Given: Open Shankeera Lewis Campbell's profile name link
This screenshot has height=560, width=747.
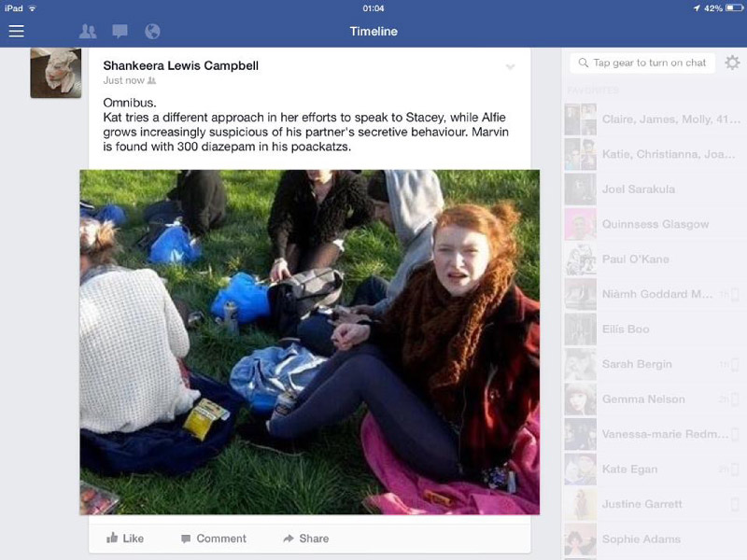Looking at the screenshot, I should pyautogui.click(x=181, y=65).
